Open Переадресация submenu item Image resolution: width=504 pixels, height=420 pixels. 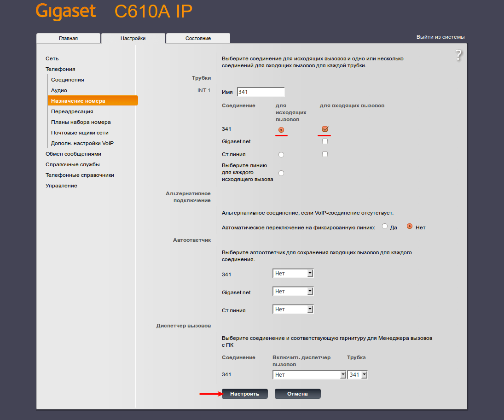coord(72,111)
